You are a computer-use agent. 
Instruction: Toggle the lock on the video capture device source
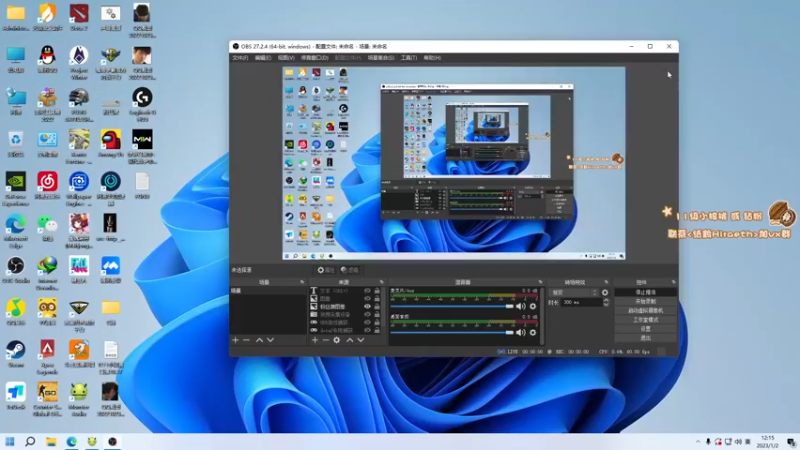[377, 314]
